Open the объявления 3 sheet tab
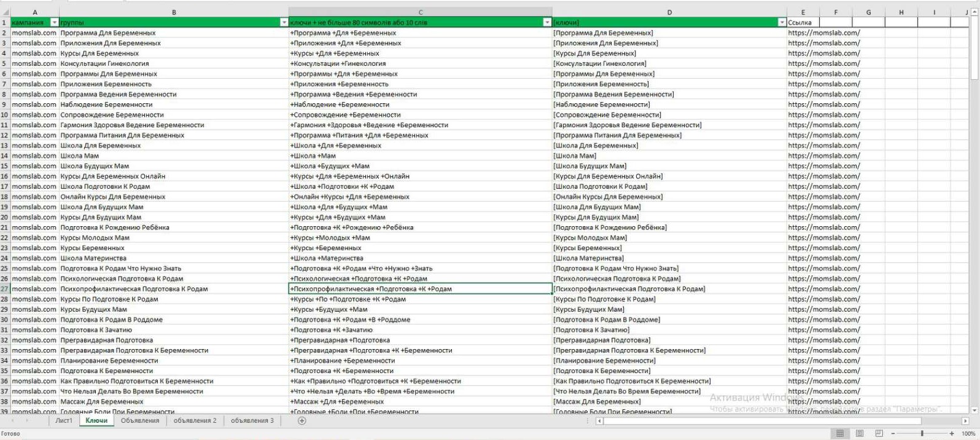The width and height of the screenshot is (980, 440). 252,421
